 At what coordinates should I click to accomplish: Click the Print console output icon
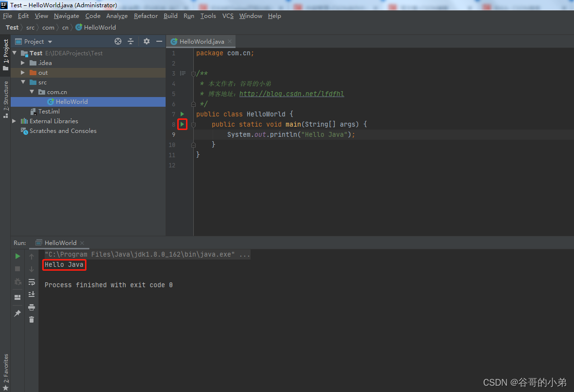(32, 307)
